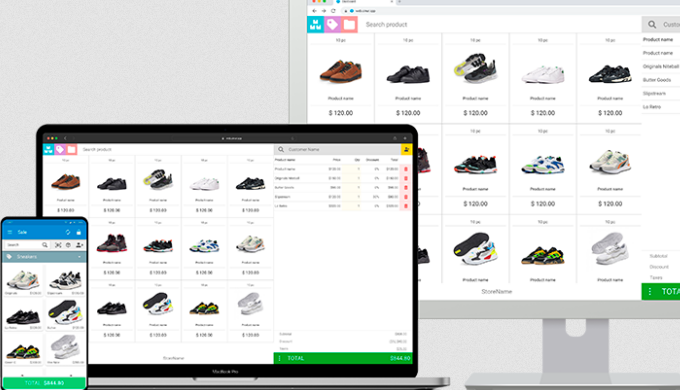This screenshot has height=390, width=680.
Task: Expand the Sneakers category dropdown on phone
Action: point(79,257)
